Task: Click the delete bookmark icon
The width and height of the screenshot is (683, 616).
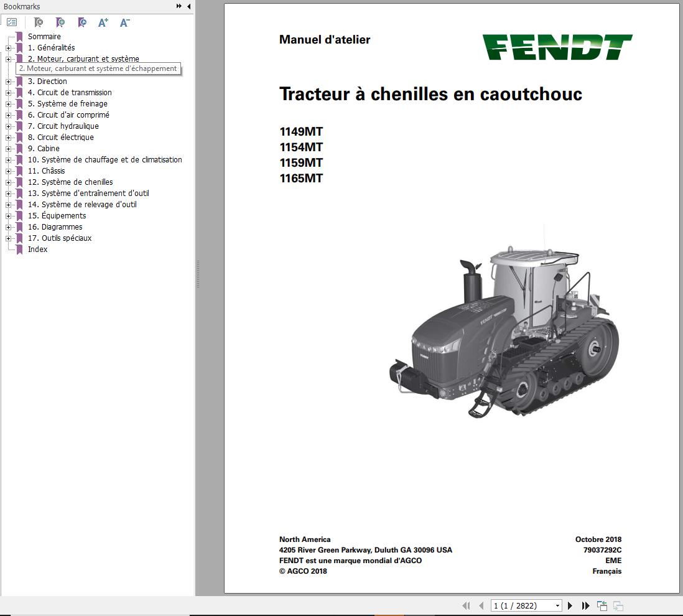Action: pyautogui.click(x=39, y=22)
